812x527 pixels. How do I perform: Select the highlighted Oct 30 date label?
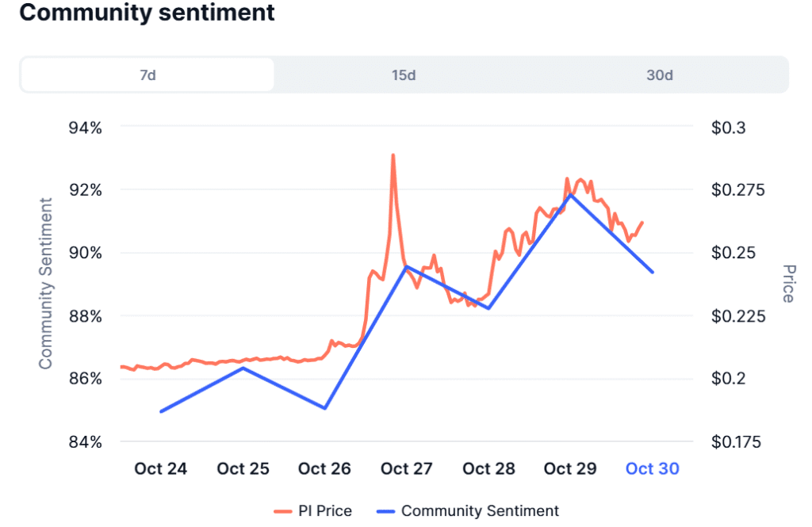click(652, 468)
